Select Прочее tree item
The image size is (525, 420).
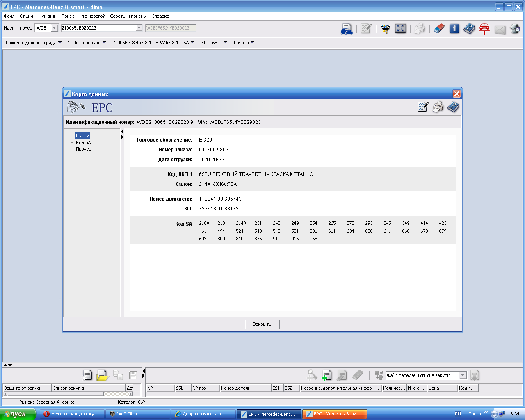click(x=83, y=149)
